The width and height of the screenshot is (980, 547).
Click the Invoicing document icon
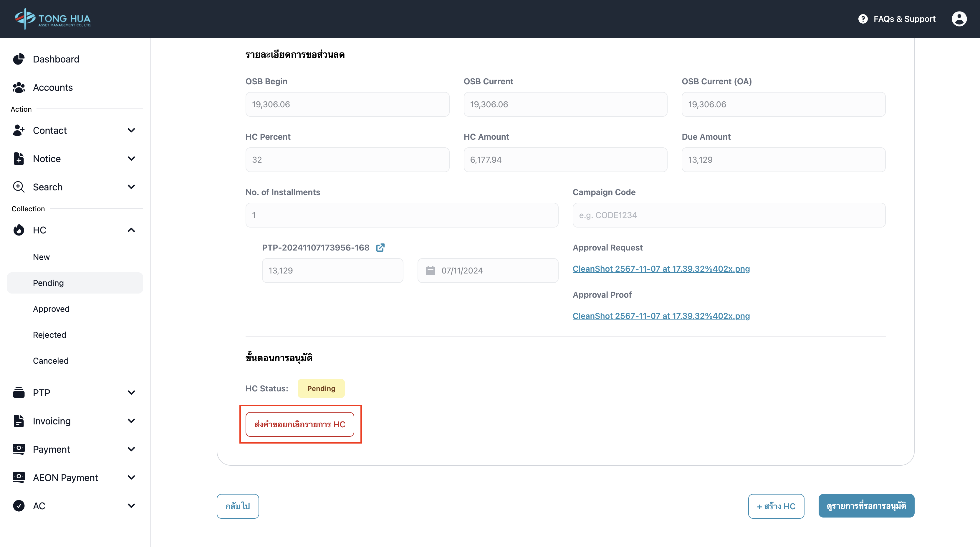[19, 421]
